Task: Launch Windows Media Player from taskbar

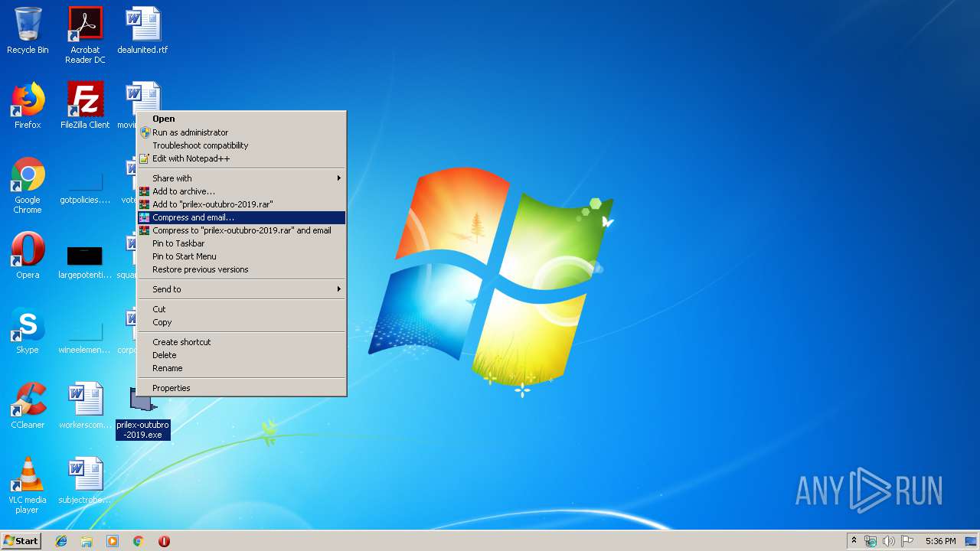Action: pyautogui.click(x=113, y=541)
